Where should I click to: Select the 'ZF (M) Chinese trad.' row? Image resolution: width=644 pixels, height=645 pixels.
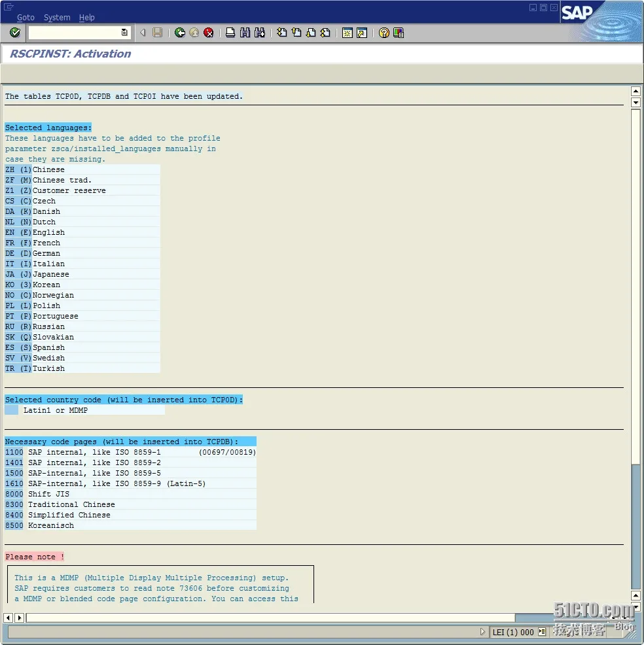[82, 180]
